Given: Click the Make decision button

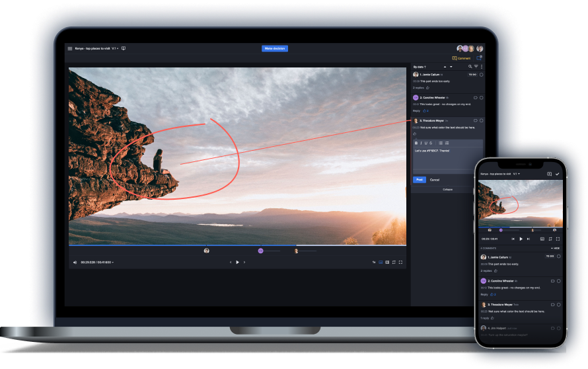Looking at the screenshot, I should tap(274, 48).
